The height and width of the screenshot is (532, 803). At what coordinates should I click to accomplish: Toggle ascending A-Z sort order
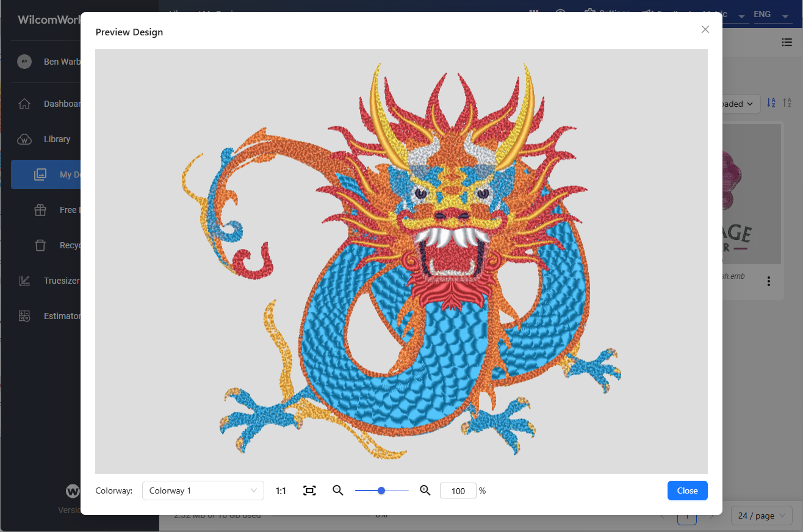click(771, 103)
